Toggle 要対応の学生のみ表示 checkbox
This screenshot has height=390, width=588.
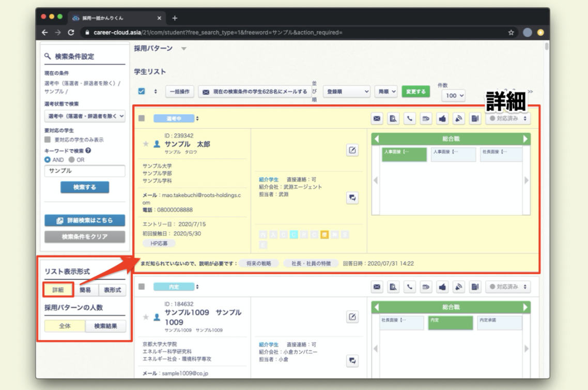[x=48, y=140]
